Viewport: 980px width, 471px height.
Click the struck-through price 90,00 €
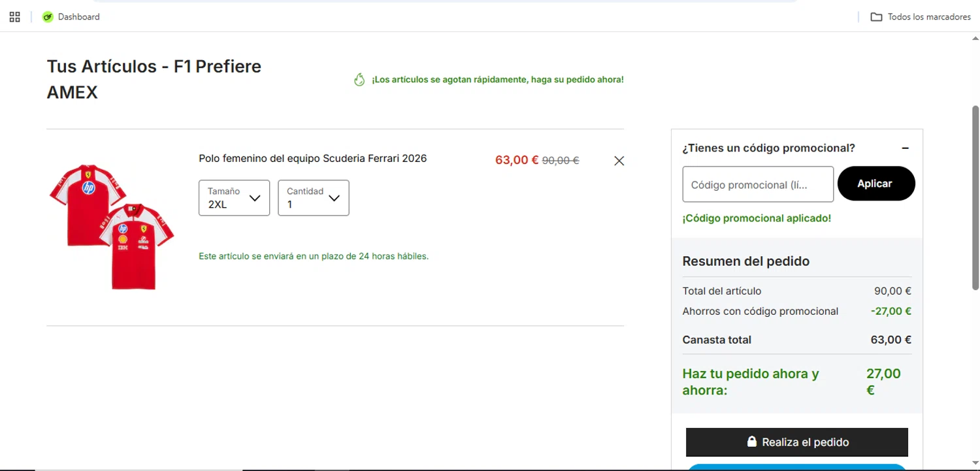[x=561, y=160]
